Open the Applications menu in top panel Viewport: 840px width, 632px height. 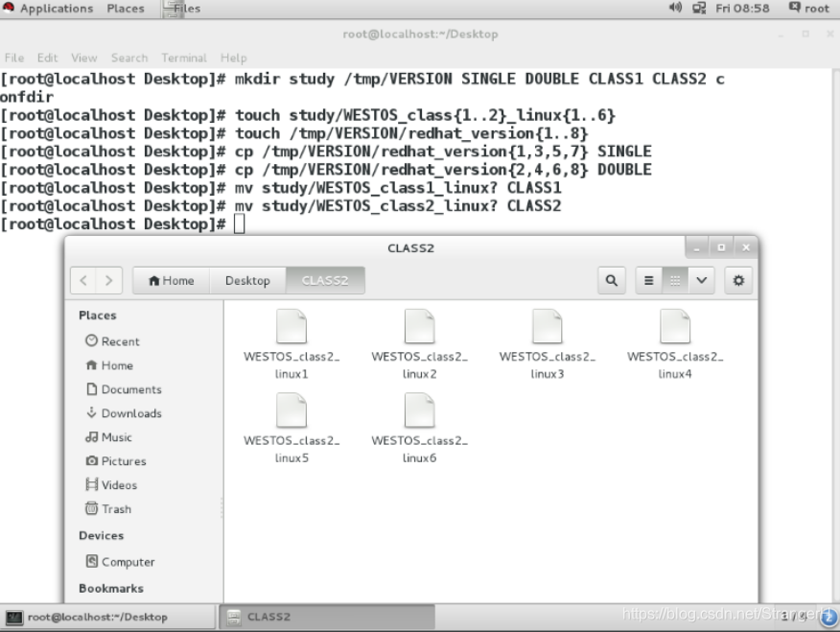[x=57, y=9]
